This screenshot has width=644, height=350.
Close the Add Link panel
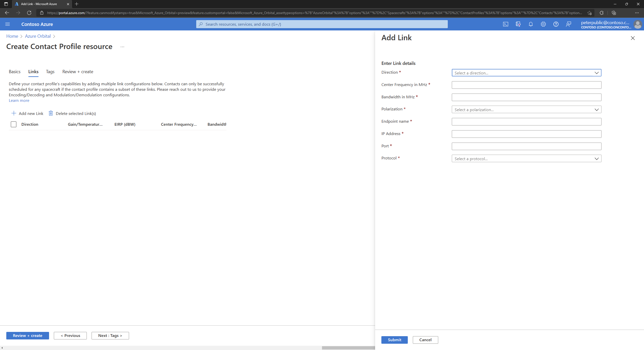tap(633, 38)
